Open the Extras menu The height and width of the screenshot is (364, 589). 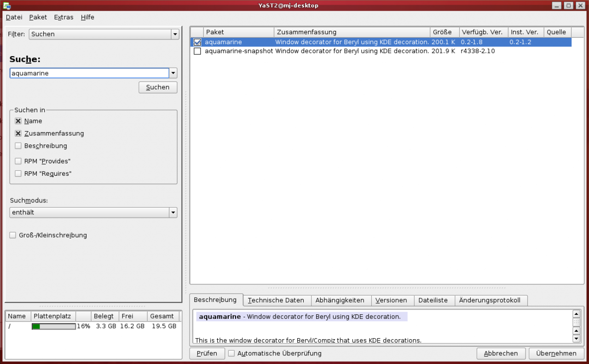point(64,17)
